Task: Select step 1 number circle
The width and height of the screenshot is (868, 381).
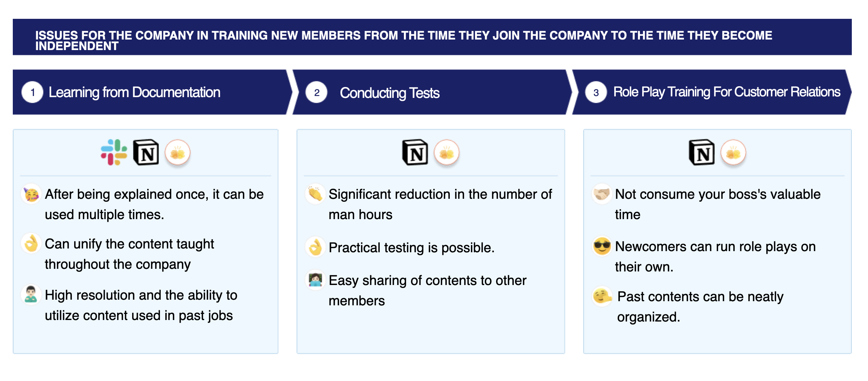Action: 32,92
